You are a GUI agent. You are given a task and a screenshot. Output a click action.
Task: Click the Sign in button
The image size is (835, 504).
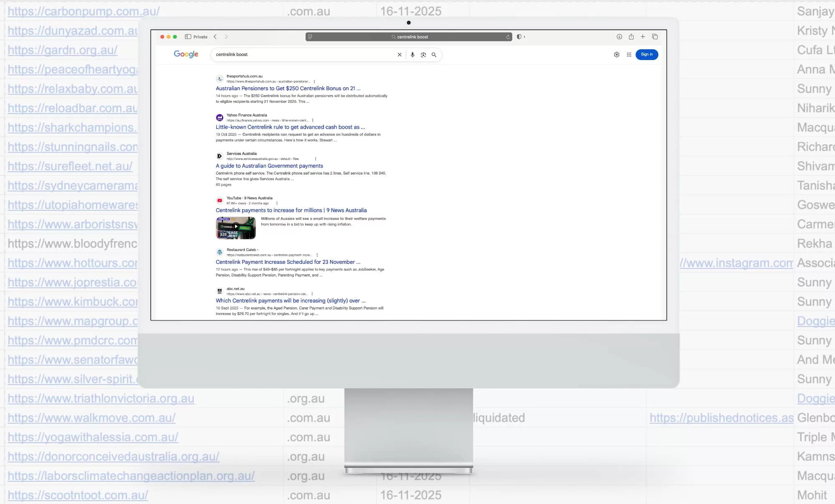click(x=646, y=55)
